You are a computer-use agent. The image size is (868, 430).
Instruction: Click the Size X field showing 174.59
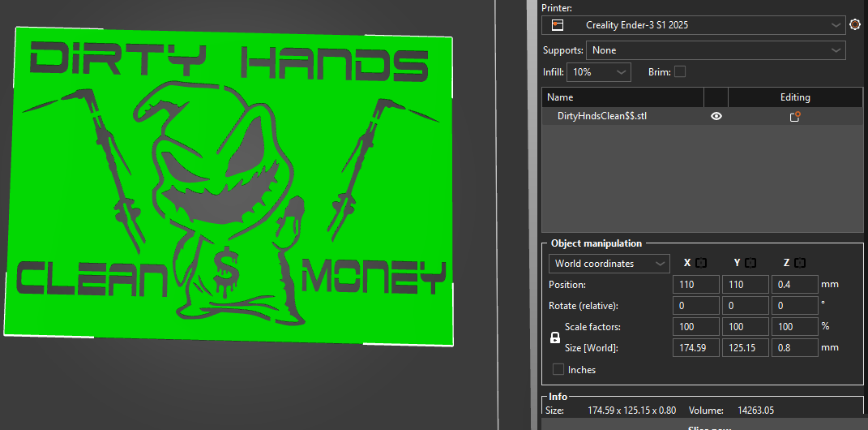(696, 347)
